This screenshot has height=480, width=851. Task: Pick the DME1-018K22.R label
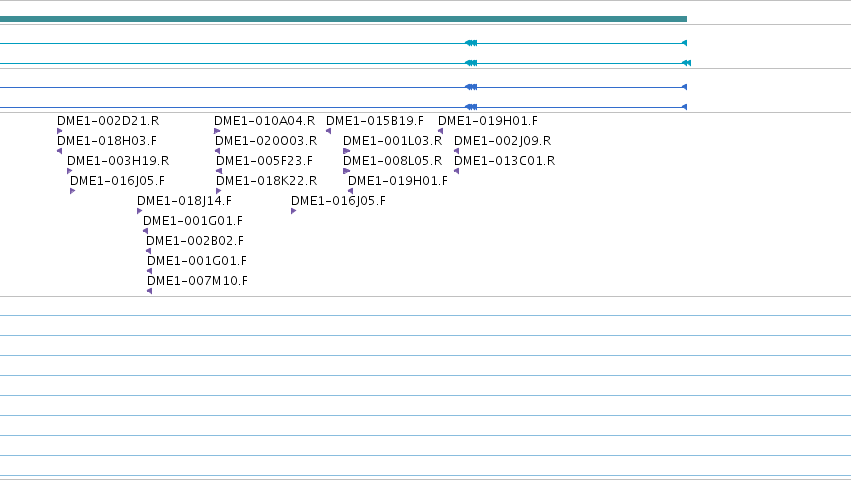pyautogui.click(x=266, y=181)
